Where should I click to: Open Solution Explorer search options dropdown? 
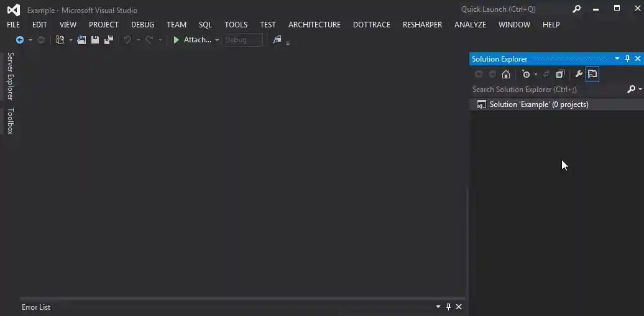point(640,89)
